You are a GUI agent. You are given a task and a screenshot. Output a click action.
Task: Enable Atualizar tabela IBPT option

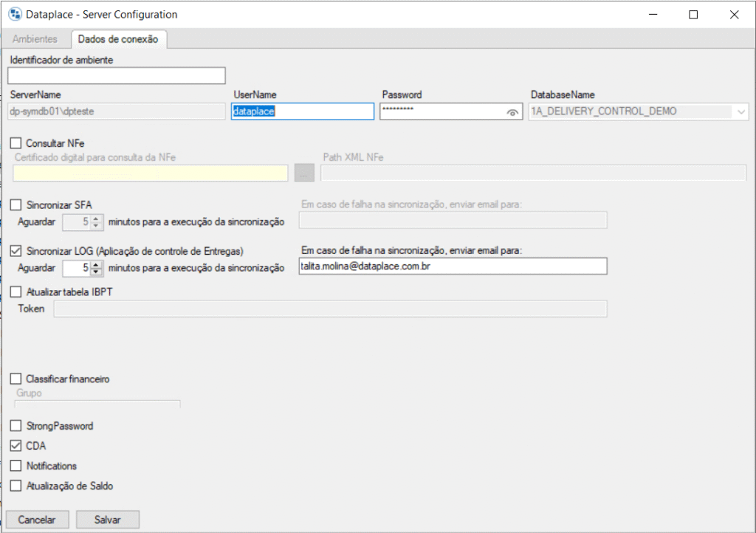pyautogui.click(x=16, y=292)
